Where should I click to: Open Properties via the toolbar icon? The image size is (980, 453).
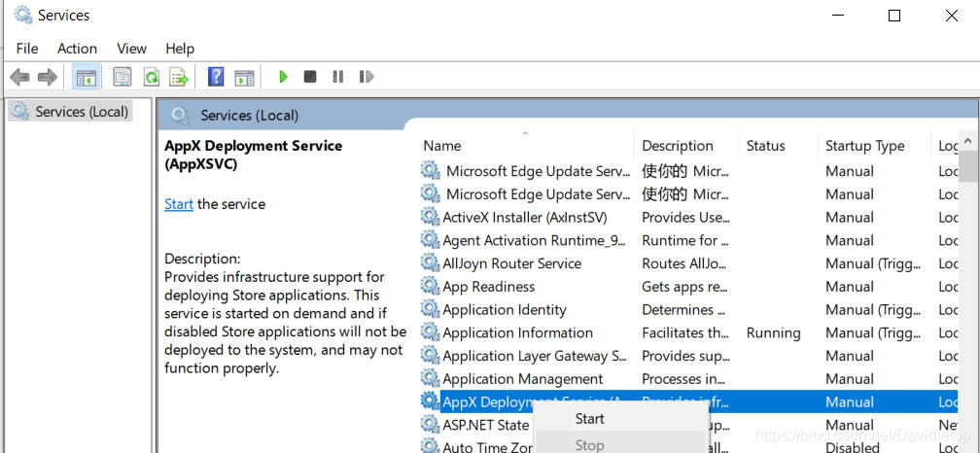point(122,77)
